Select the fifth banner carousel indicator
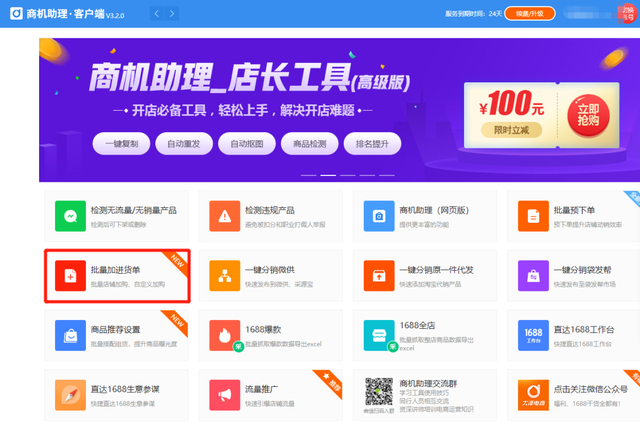640x426 pixels. tap(387, 175)
